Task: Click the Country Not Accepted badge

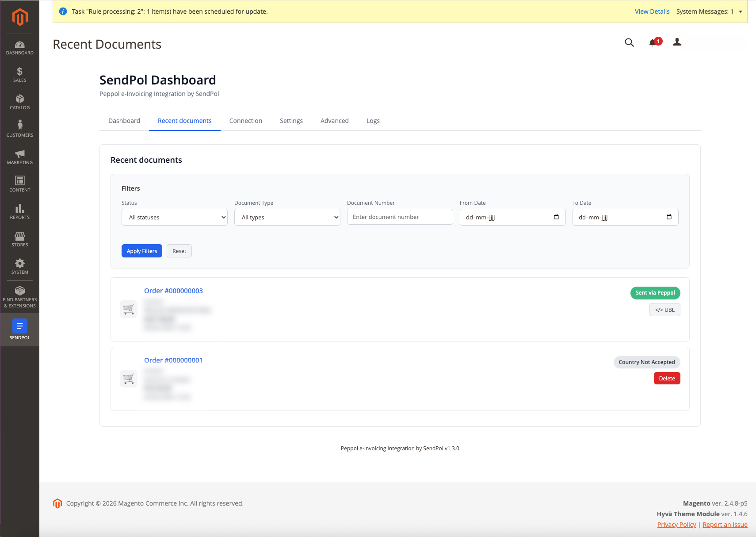Action: [x=647, y=362]
